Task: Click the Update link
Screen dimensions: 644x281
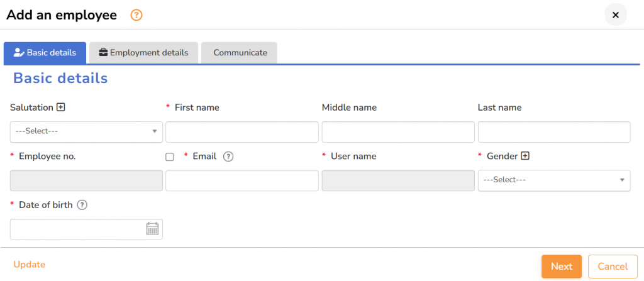Action: tap(30, 265)
